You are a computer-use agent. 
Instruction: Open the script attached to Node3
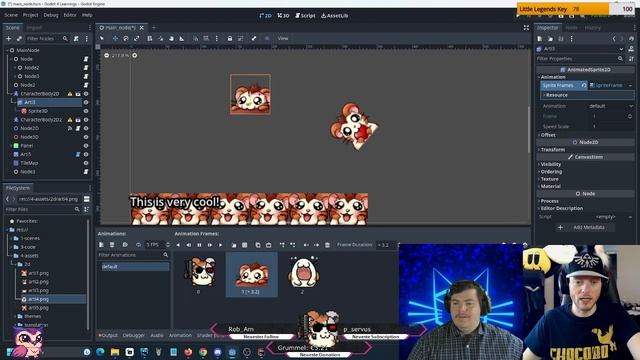[86, 76]
